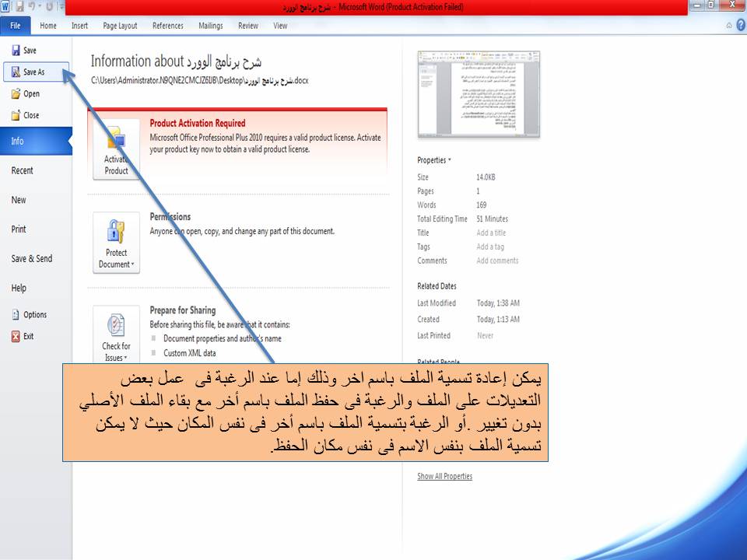Switch to the Page Layout tab

click(120, 26)
